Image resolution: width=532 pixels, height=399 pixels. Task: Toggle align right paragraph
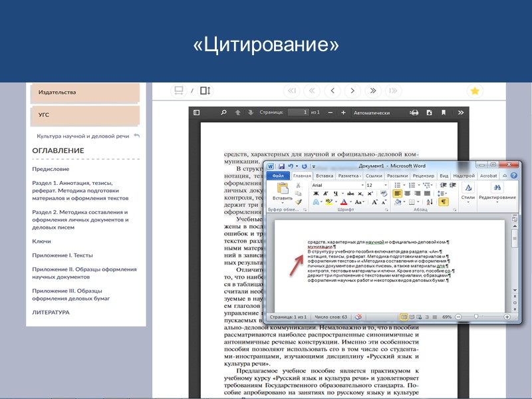coord(418,194)
